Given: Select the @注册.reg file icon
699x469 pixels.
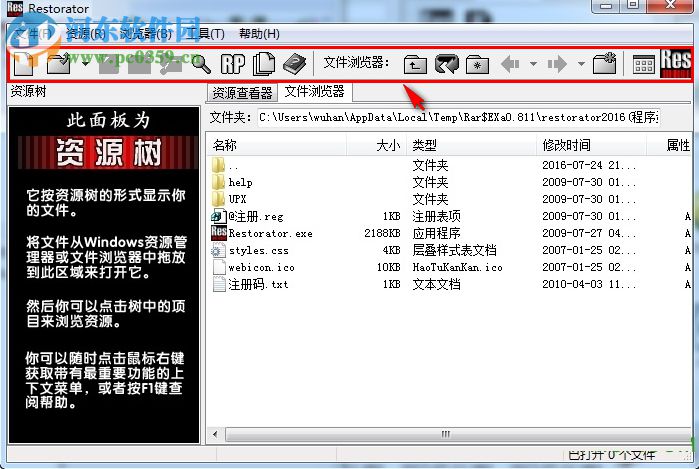Looking at the screenshot, I should click(218, 216).
